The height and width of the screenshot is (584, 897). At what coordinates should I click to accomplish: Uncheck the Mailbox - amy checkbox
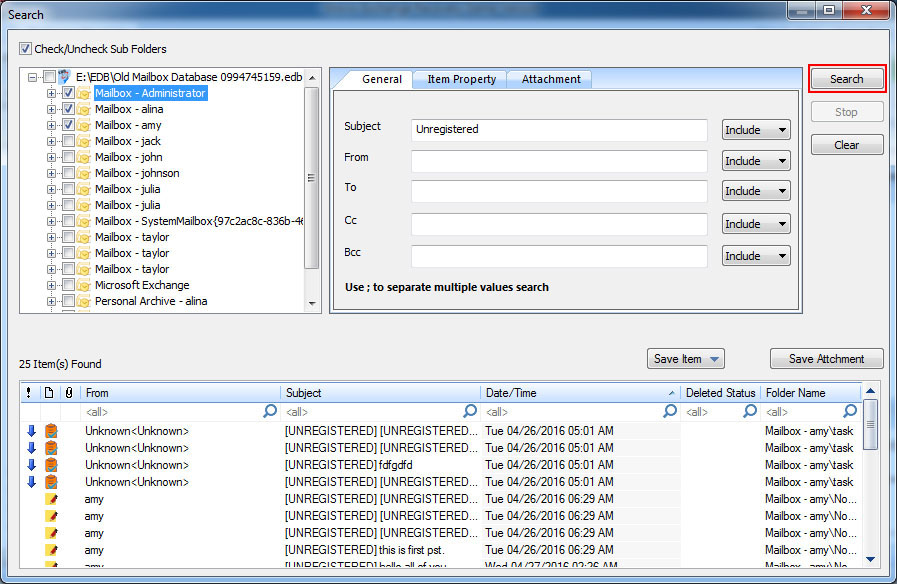coord(68,125)
